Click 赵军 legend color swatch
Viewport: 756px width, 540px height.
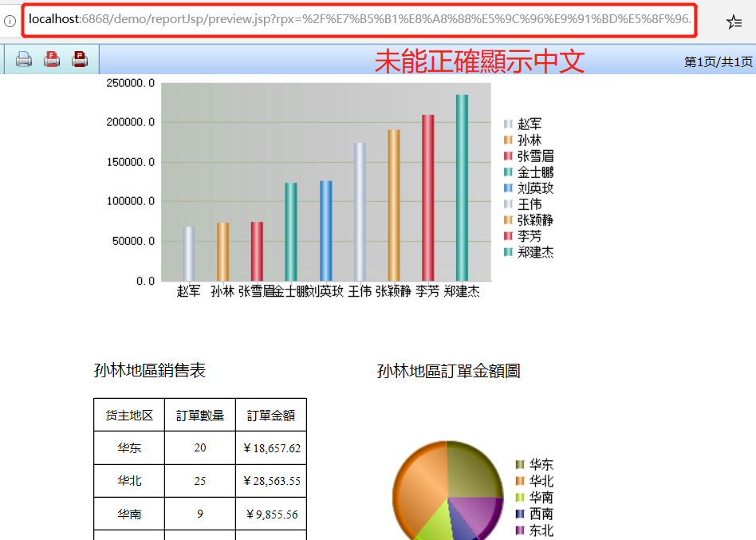tap(508, 124)
